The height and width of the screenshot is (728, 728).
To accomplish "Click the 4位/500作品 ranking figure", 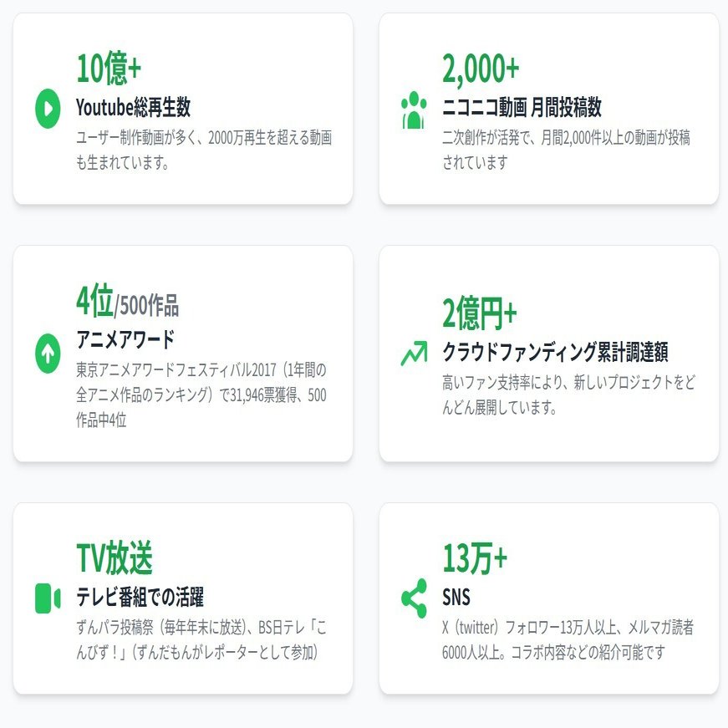I will [x=127, y=303].
